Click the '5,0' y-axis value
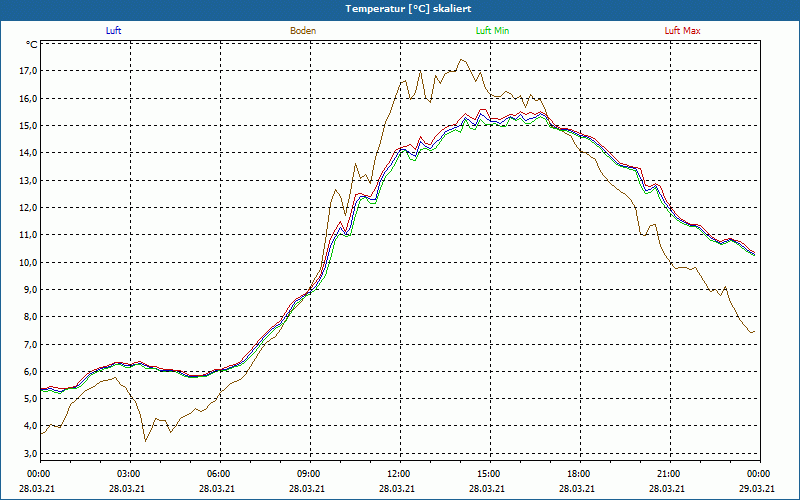The height and width of the screenshot is (500, 800). pyautogui.click(x=31, y=399)
